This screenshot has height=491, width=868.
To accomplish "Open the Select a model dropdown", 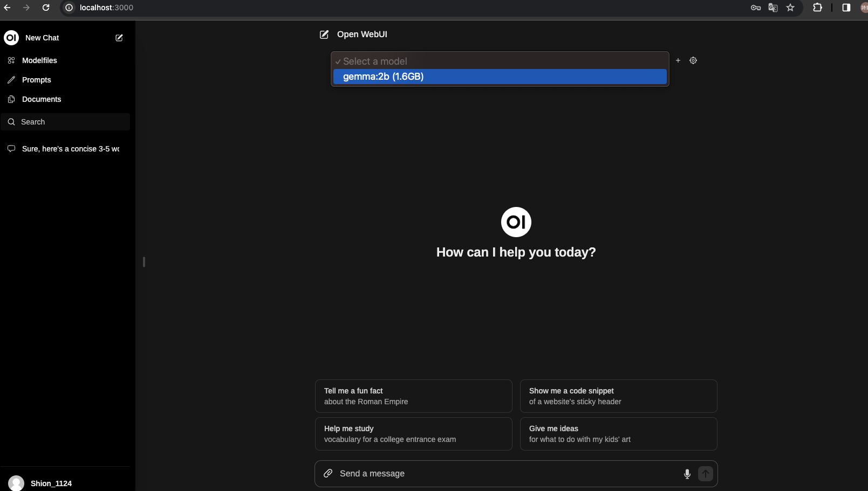I will (499, 61).
